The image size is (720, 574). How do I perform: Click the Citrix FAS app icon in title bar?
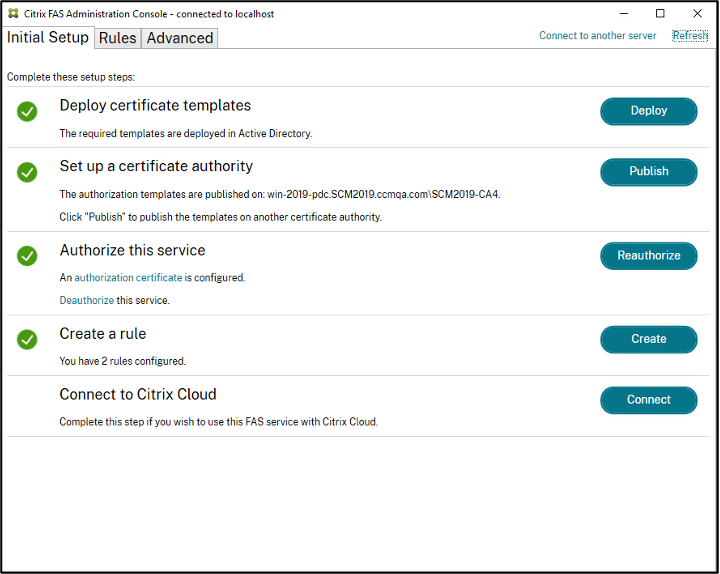13,14
